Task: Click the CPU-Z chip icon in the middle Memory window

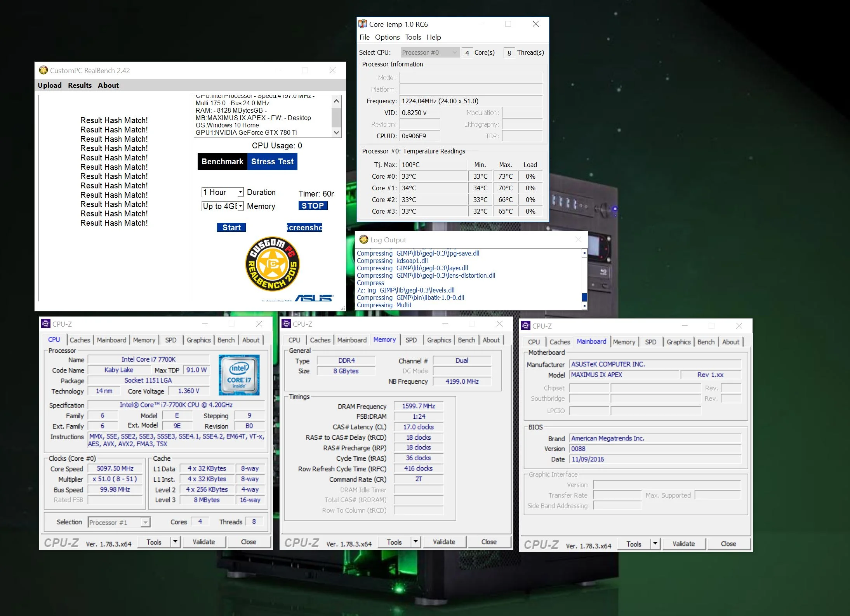Action: (287, 324)
